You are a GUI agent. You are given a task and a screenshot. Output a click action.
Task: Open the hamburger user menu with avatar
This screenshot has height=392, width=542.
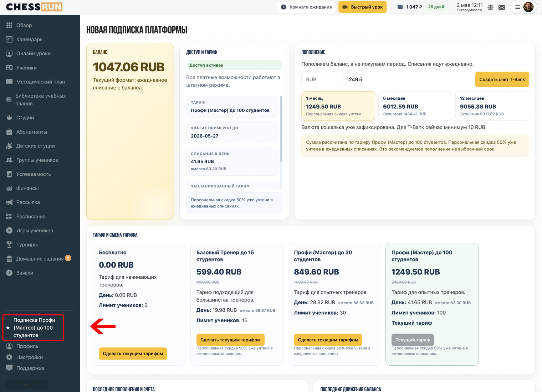(523, 7)
